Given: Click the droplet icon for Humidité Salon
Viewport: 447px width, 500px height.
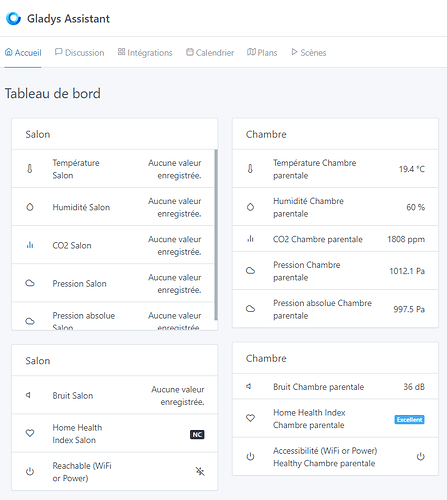Looking at the screenshot, I should pyautogui.click(x=30, y=207).
